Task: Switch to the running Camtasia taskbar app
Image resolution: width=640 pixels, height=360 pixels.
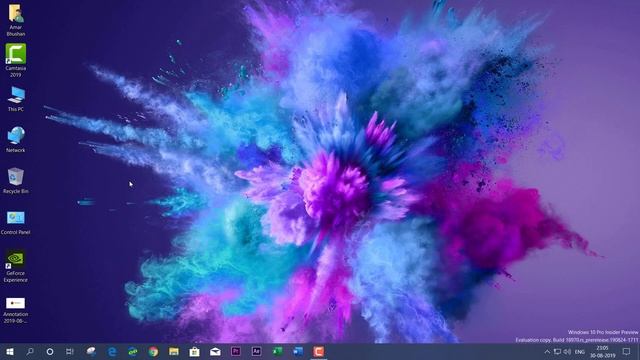Action: pos(319,351)
